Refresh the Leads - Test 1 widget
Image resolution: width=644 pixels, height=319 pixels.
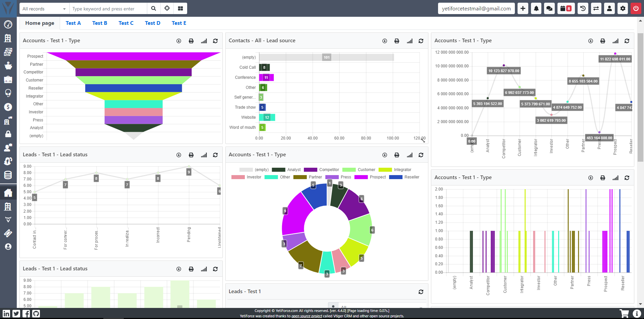click(x=421, y=292)
